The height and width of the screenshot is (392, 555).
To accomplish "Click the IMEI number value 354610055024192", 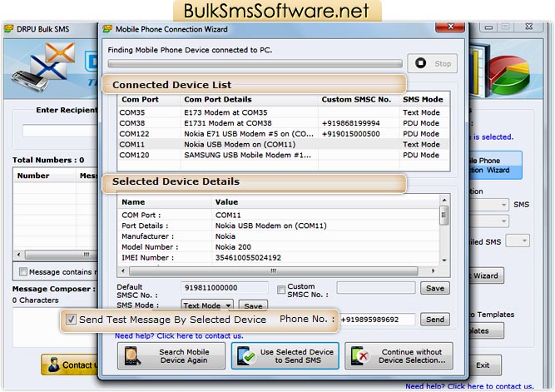I will 248,258.
